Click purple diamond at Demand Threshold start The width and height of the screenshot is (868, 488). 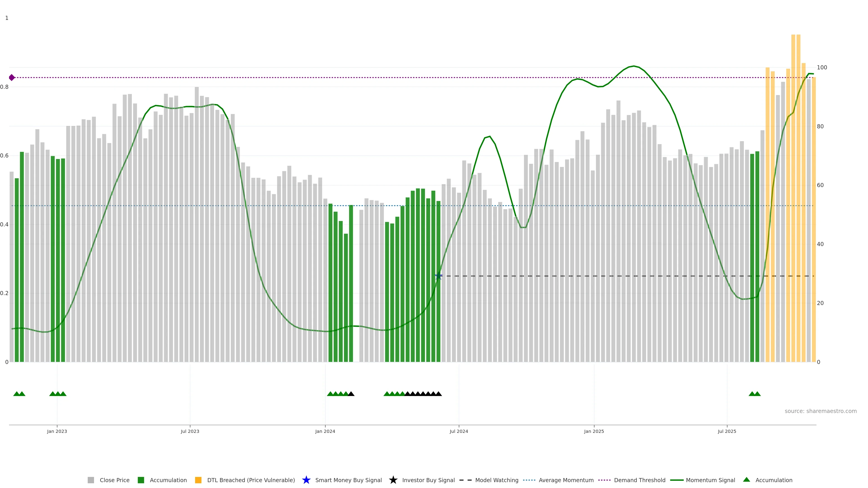click(x=12, y=78)
